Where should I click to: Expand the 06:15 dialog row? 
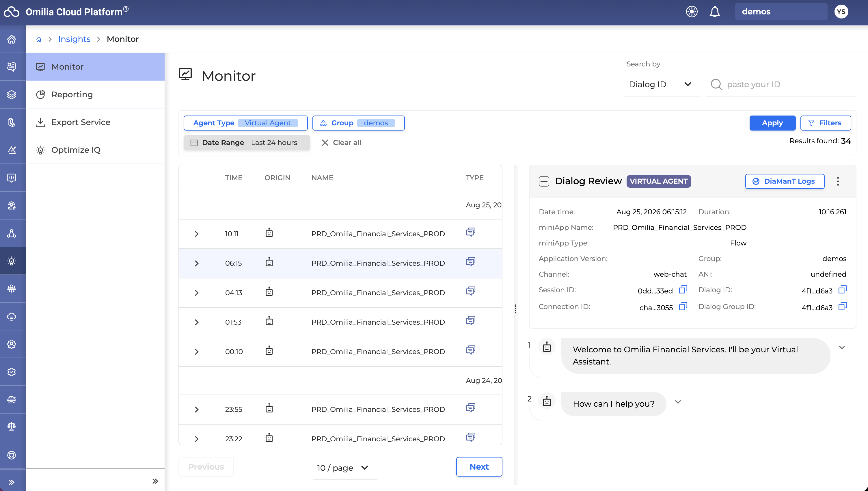(197, 263)
